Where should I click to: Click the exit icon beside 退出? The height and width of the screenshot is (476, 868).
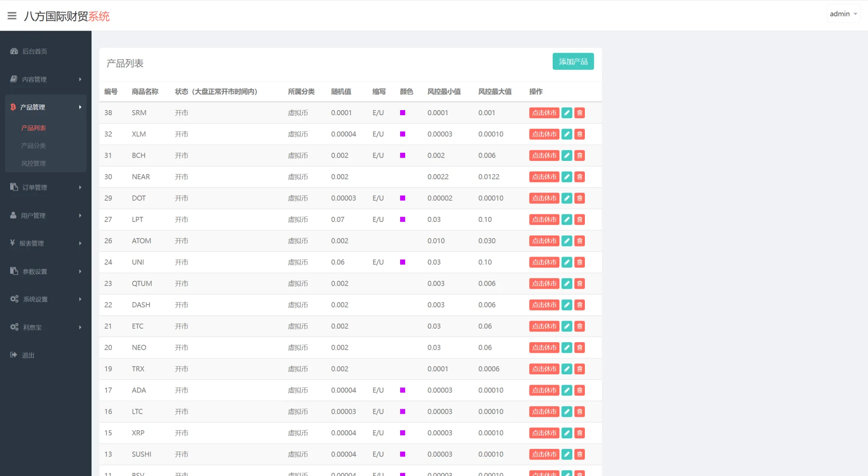14,355
